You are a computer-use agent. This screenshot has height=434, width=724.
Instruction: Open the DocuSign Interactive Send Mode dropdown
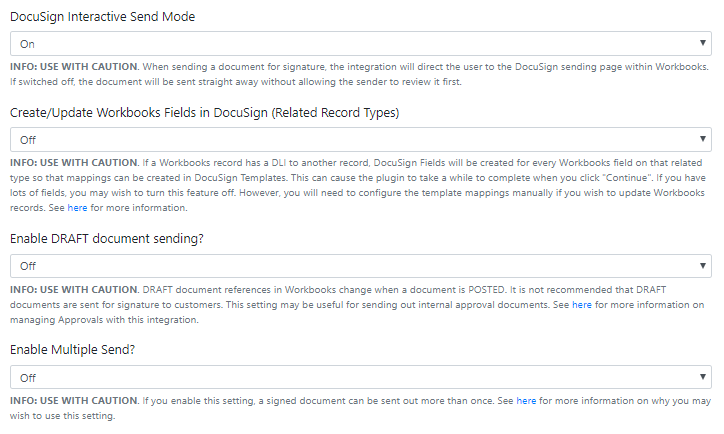pyautogui.click(x=361, y=44)
